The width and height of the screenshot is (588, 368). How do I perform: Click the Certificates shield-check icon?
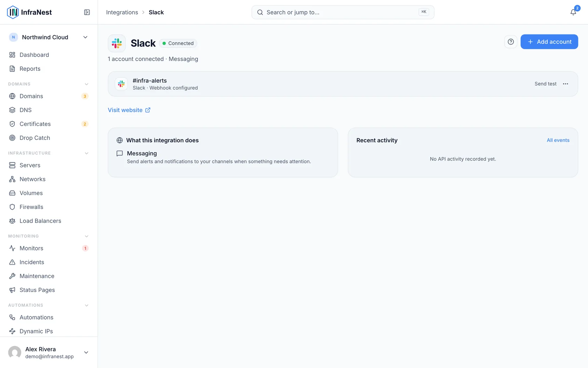12,124
